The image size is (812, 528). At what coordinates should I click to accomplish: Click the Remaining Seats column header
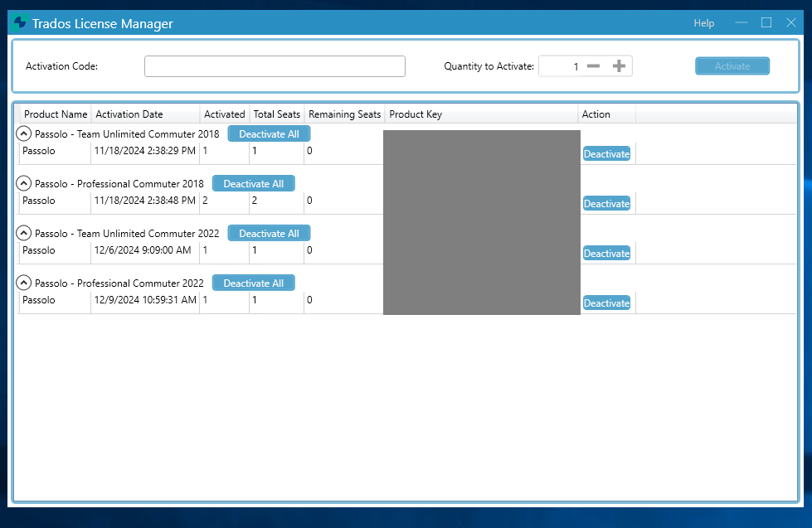344,114
